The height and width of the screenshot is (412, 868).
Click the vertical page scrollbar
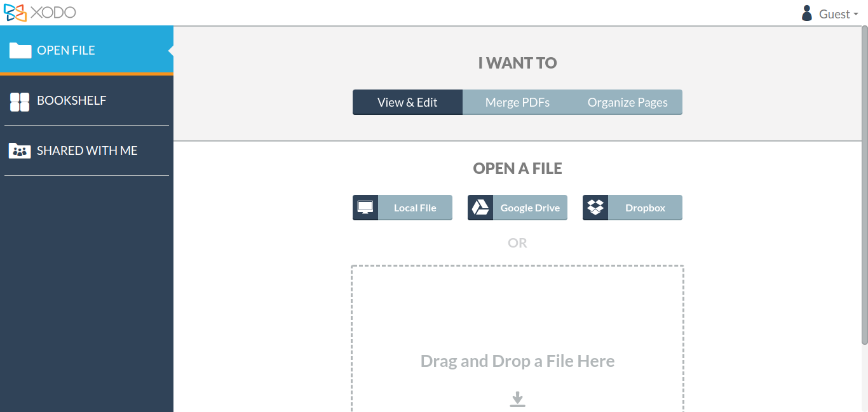click(864, 185)
